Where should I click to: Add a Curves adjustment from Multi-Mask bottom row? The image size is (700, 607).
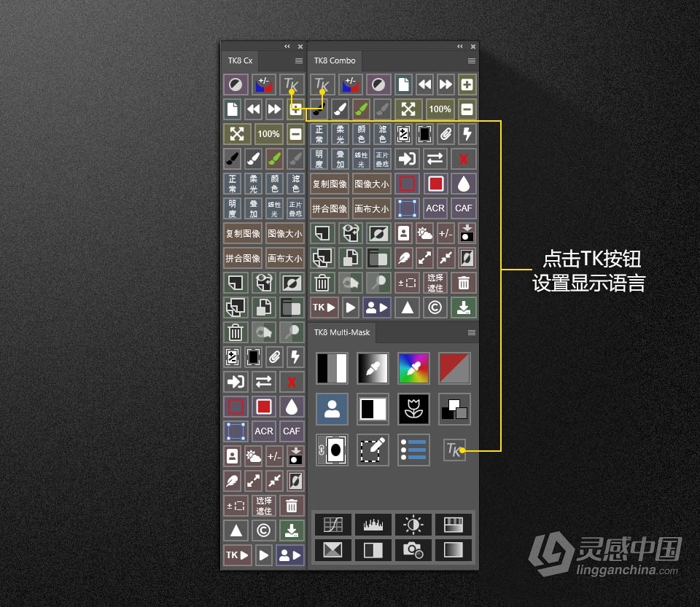coord(332,525)
